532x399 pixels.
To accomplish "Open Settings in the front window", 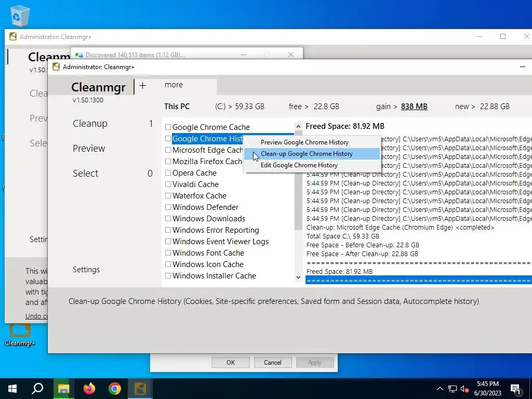I will (x=86, y=270).
